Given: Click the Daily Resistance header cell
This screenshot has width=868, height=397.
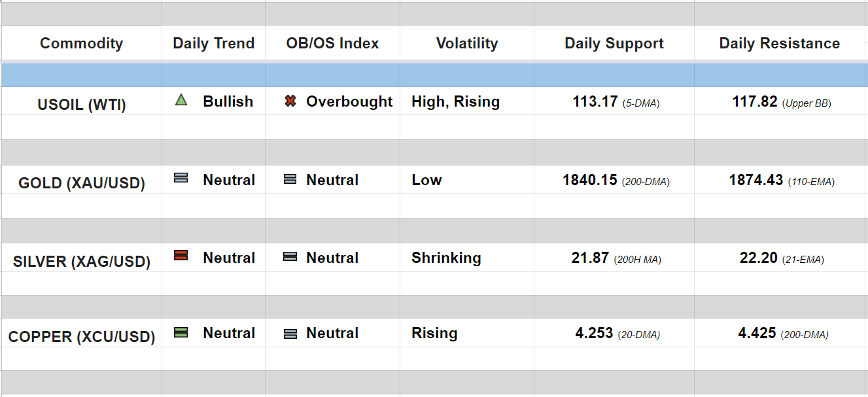Looking at the screenshot, I should point(780,43).
